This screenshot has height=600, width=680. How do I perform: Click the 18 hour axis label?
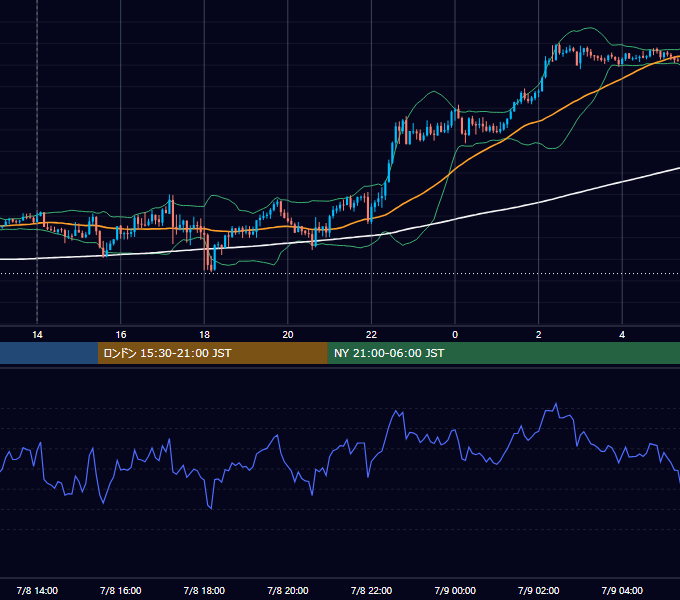(204, 335)
